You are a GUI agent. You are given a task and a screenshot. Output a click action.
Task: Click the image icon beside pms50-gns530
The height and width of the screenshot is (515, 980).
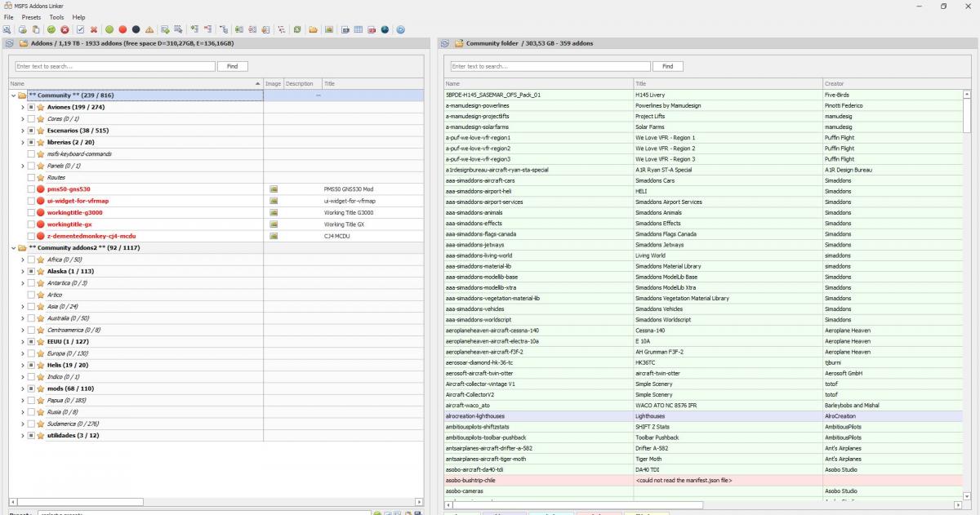coord(274,189)
